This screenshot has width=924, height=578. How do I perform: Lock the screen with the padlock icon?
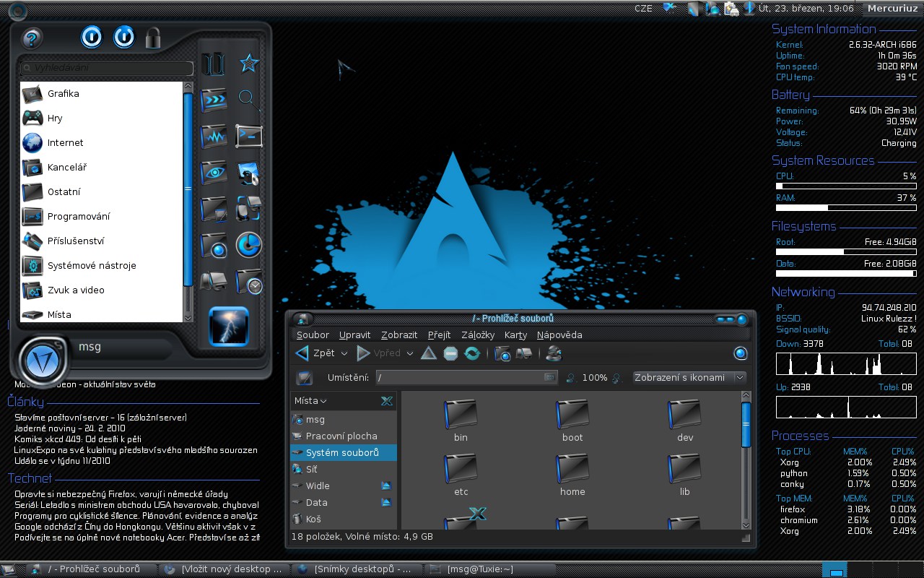pyautogui.click(x=152, y=38)
